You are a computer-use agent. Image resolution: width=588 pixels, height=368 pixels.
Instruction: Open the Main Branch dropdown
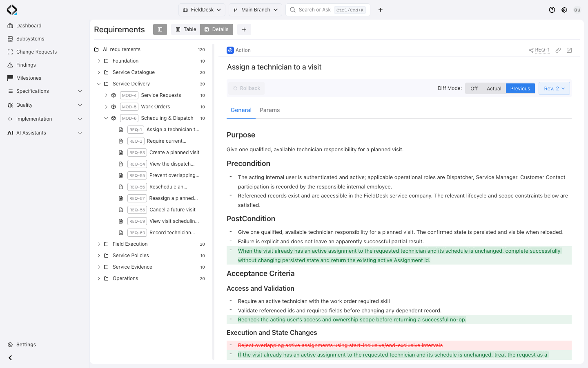click(x=256, y=10)
